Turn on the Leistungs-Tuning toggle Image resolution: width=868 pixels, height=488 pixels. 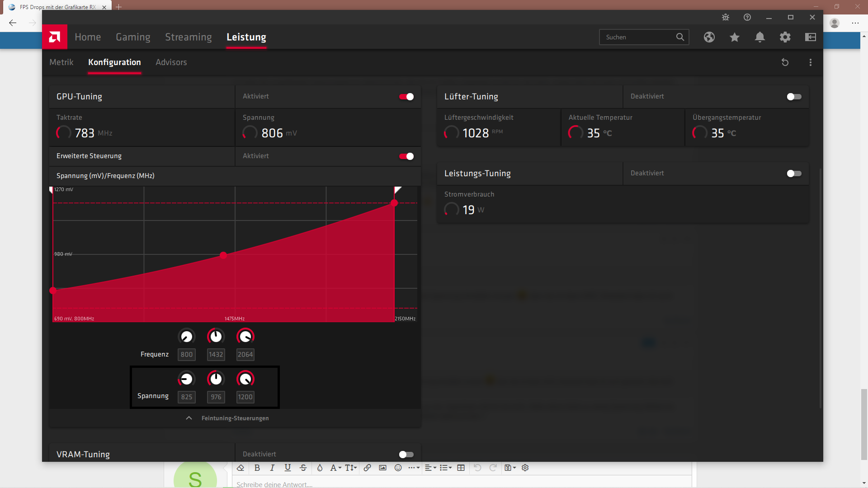794,174
